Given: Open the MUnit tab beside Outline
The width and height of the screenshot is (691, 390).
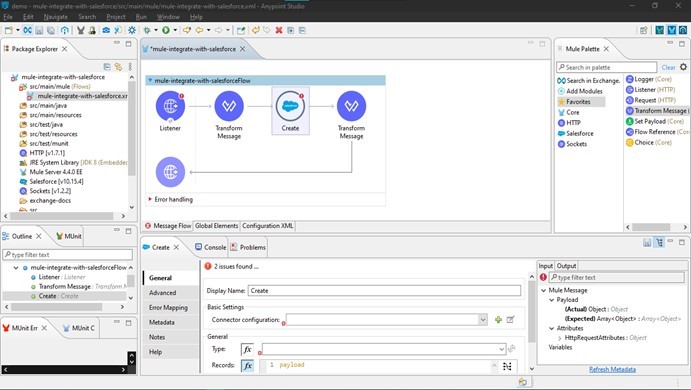Looking at the screenshot, I should point(69,236).
